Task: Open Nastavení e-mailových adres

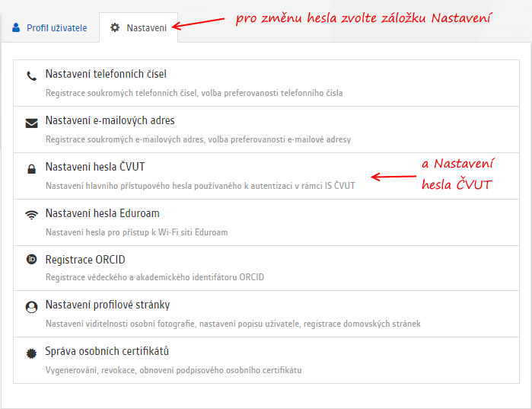Action: 266,129
